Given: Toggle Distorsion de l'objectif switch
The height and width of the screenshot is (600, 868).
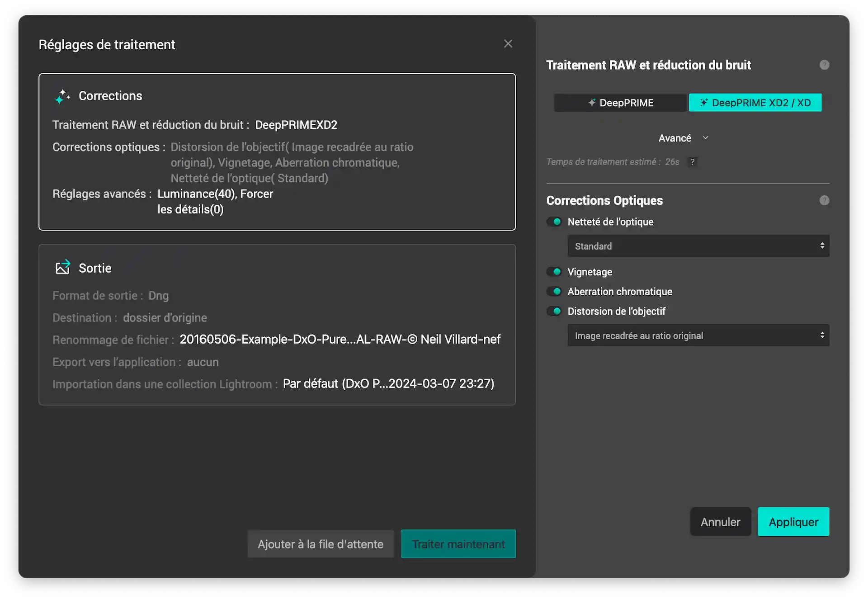Looking at the screenshot, I should pos(554,311).
